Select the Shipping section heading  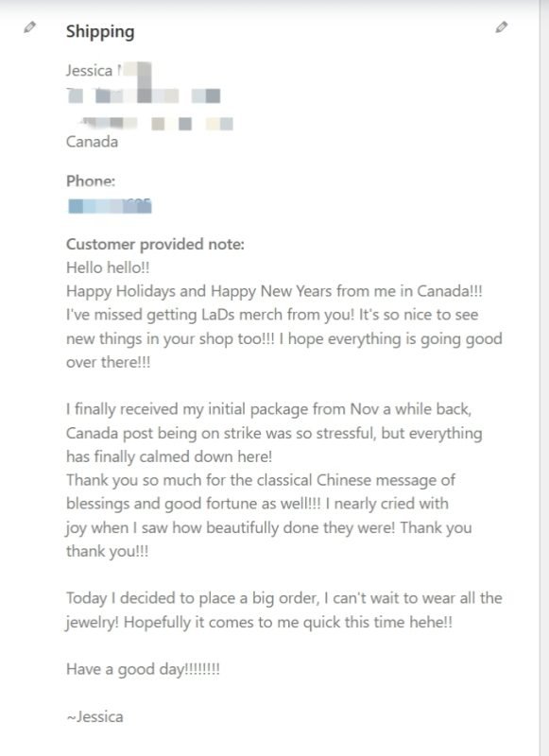[100, 32]
